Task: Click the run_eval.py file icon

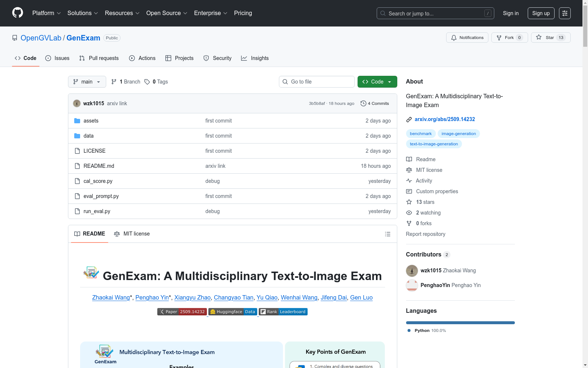Action: [77, 211]
